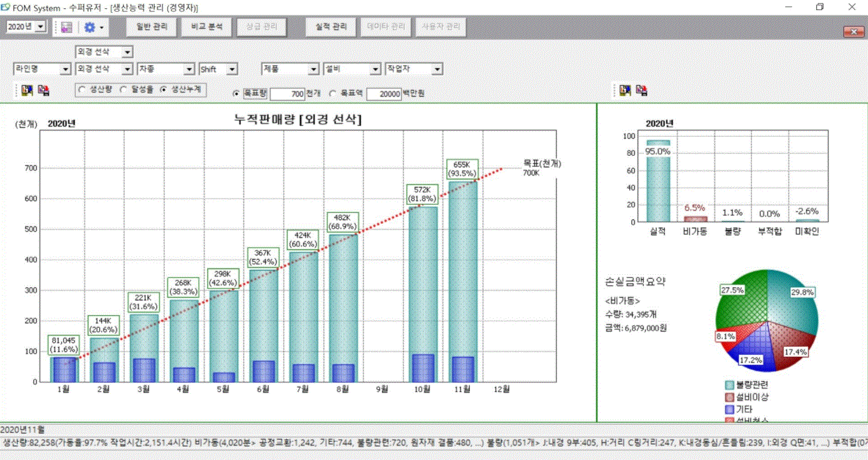Screen dimensions: 868x460
Task: Click the second icon above right summary panel
Action: [x=642, y=90]
